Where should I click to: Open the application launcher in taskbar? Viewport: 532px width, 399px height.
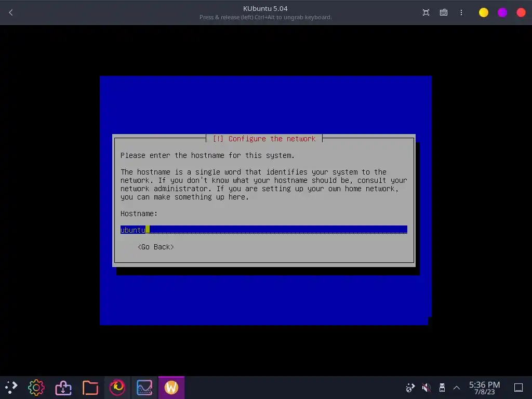(11, 388)
